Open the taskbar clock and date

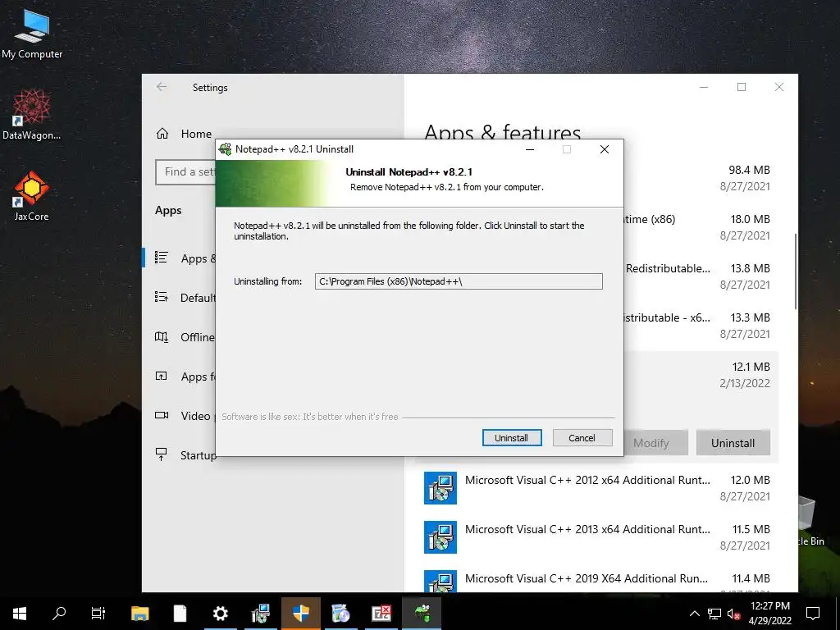point(769,614)
